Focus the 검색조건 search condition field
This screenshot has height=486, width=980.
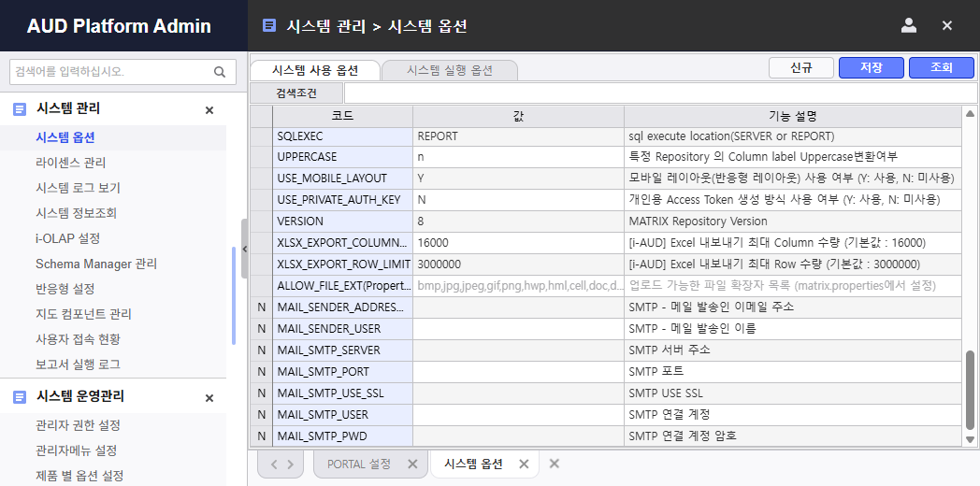coord(655,93)
